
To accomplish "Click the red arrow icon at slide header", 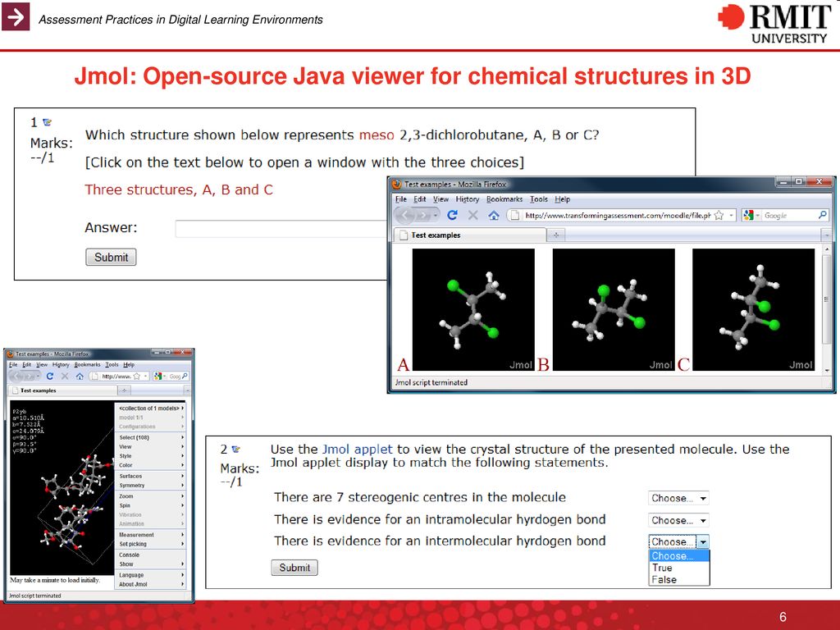I will point(16,16).
